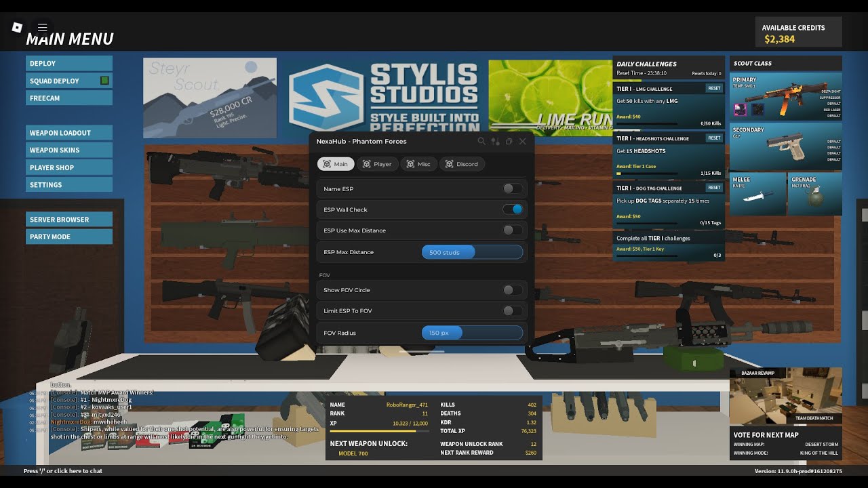Disable the ESP Wall Check switch
Viewport: 868px width, 488px height.
(x=513, y=209)
